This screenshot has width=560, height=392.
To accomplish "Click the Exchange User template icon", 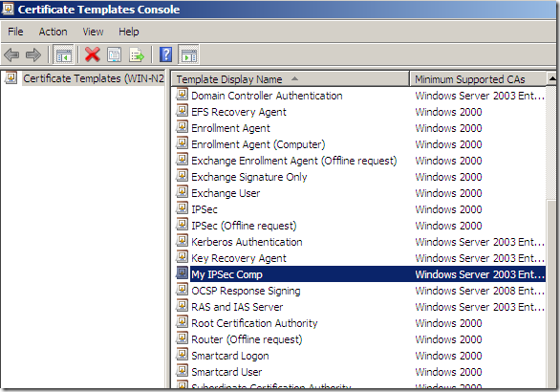I will click(182, 192).
